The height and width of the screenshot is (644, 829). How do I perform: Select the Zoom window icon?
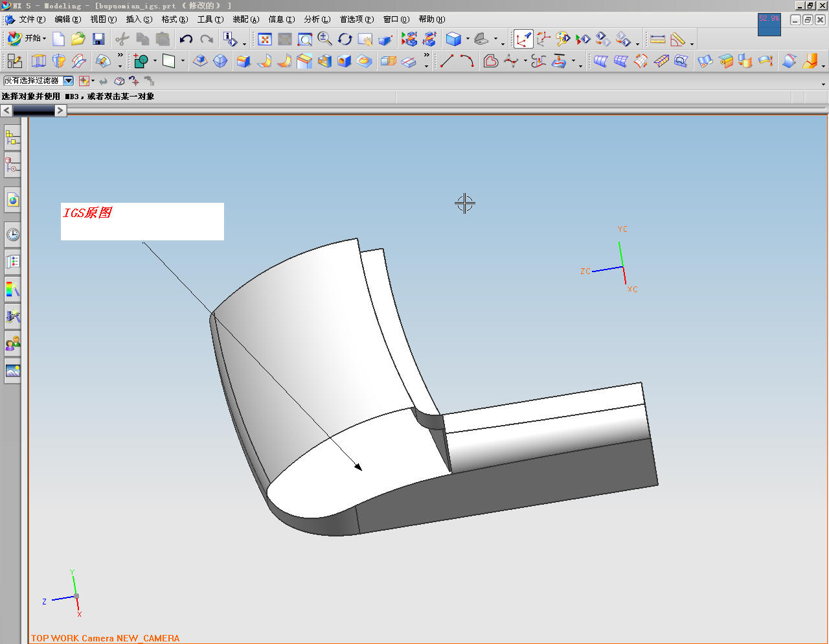coord(304,40)
